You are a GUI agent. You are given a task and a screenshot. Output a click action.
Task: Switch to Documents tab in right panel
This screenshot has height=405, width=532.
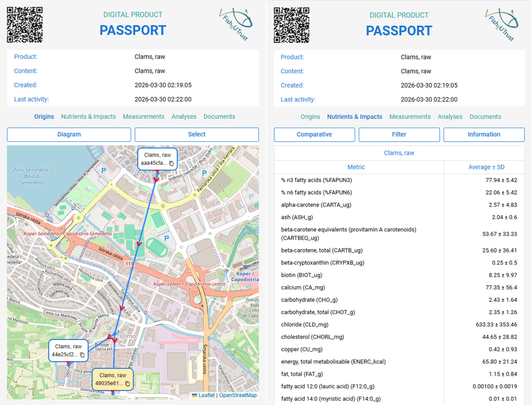485,117
